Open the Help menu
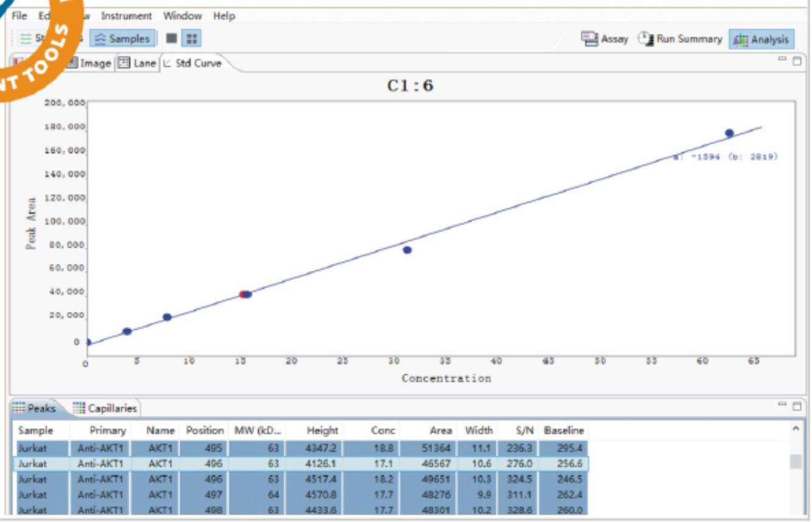 click(224, 16)
